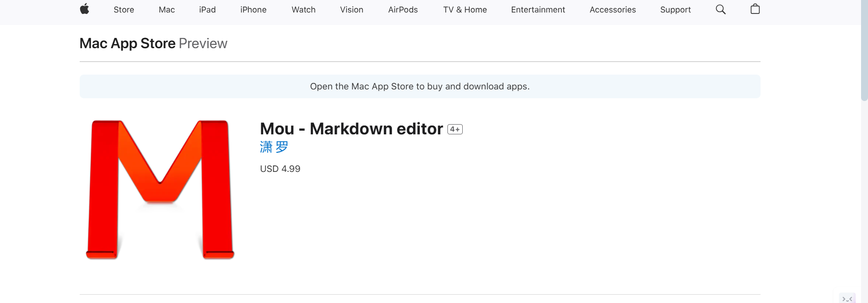Click the Apple logo icon
The image size is (868, 303).
coord(84,9)
